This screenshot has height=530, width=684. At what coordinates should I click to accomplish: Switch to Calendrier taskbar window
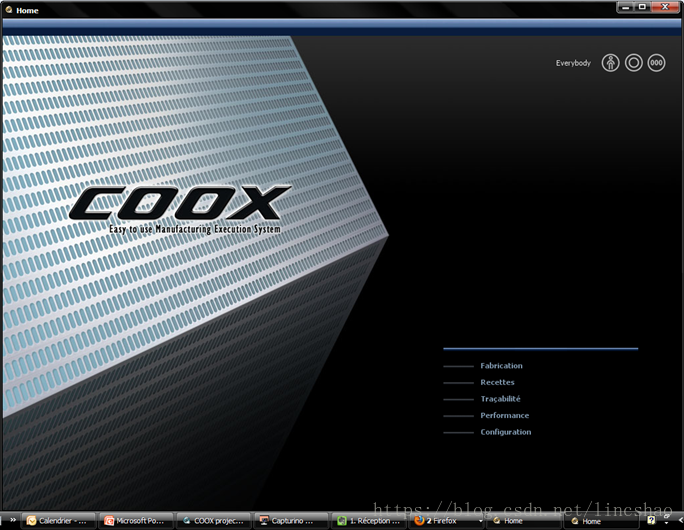[x=58, y=521]
